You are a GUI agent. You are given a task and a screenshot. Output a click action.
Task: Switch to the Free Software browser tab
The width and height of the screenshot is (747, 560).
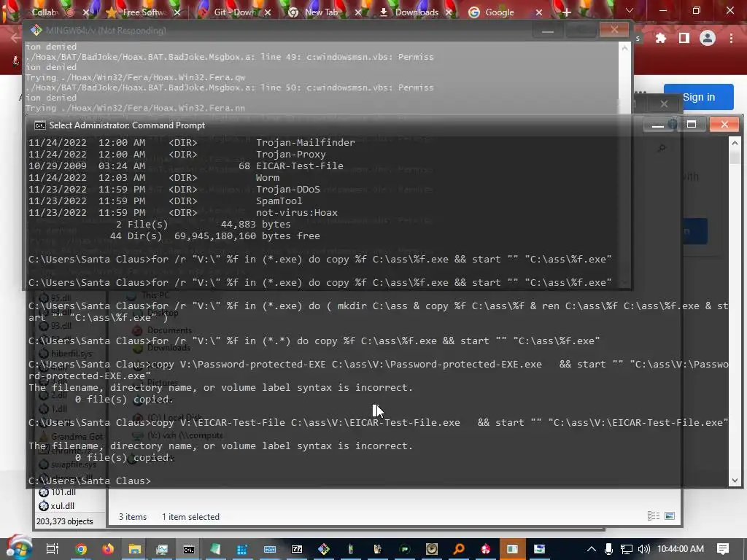tap(144, 12)
